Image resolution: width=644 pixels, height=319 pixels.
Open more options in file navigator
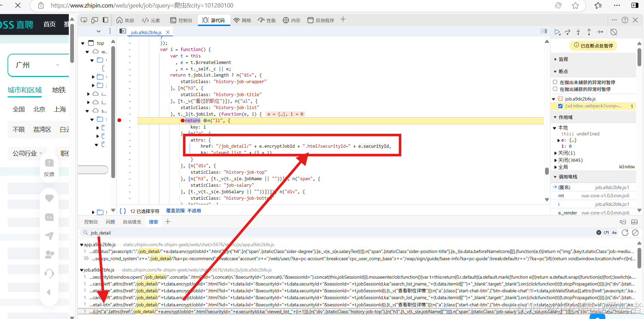point(110,31)
